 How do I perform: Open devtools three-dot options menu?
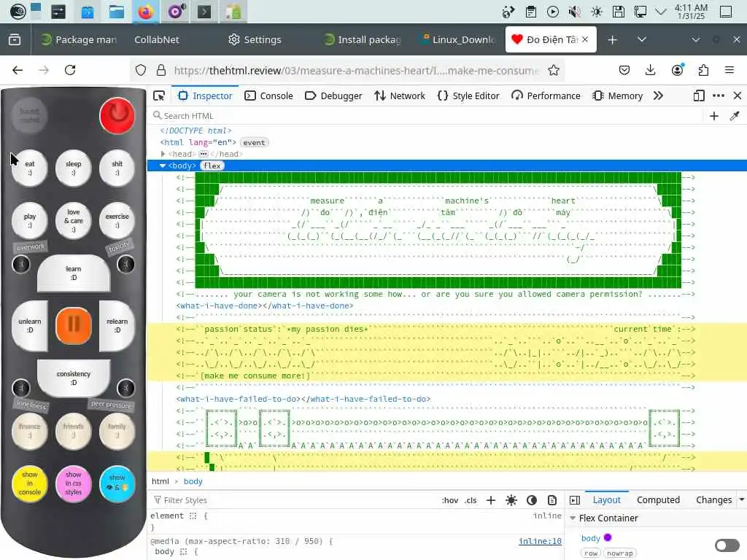click(719, 96)
